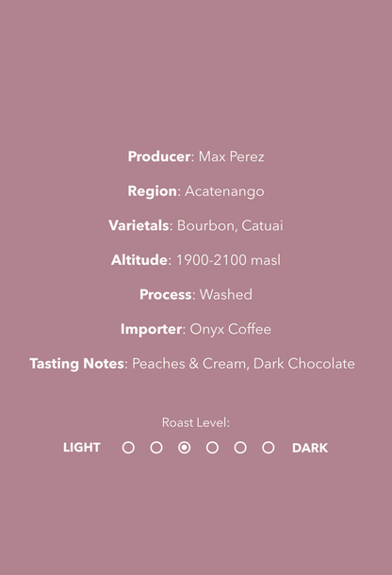The image size is (392, 575).
Task: Click the Washed process text
Action: pyautogui.click(x=226, y=294)
